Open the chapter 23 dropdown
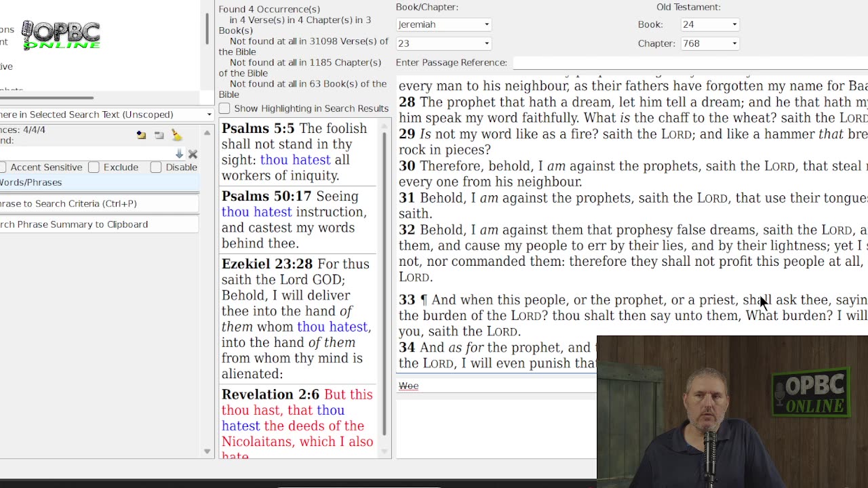 point(443,43)
